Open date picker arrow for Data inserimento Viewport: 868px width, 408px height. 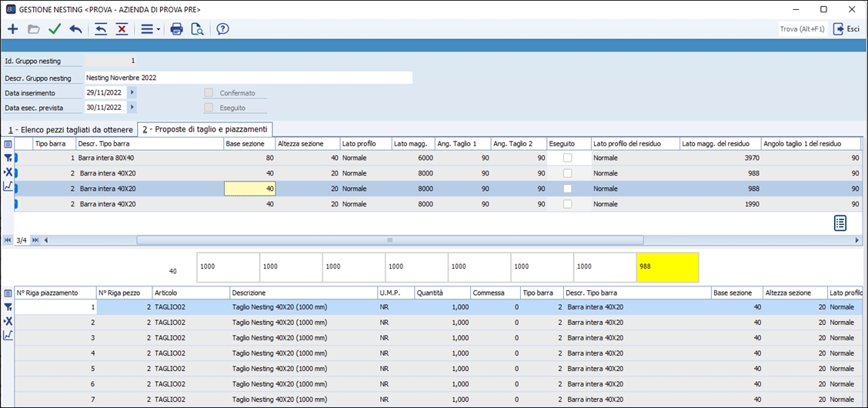tap(132, 93)
